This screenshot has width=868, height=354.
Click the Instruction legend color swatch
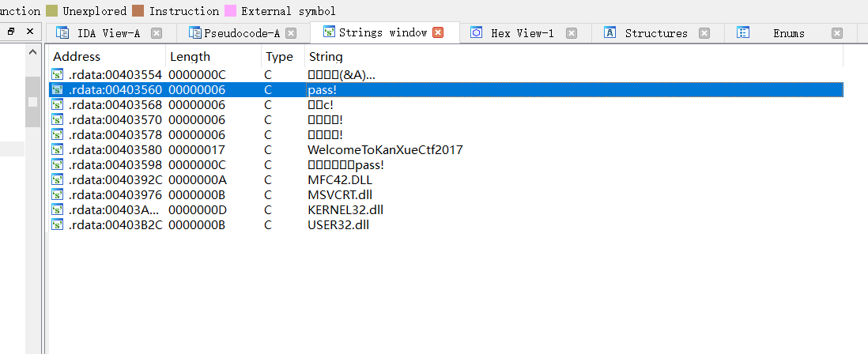pyautogui.click(x=138, y=10)
